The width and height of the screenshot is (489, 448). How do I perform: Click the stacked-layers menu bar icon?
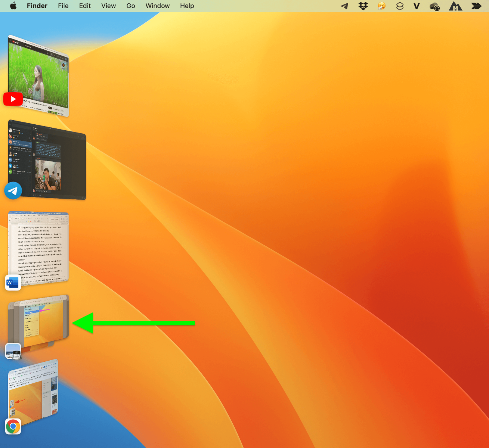[400, 6]
